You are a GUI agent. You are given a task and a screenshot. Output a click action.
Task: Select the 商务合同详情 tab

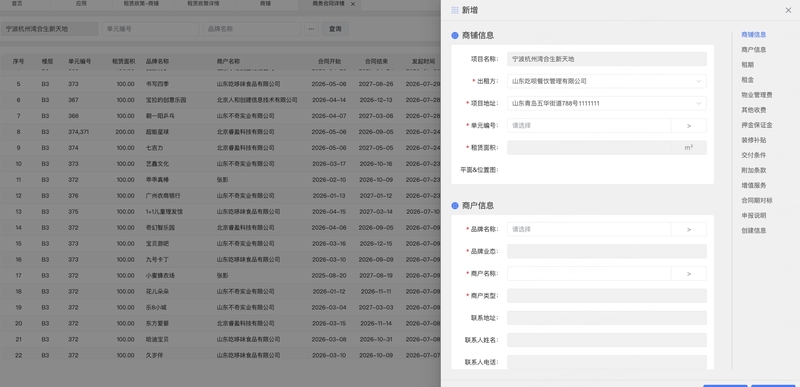pos(328,4)
